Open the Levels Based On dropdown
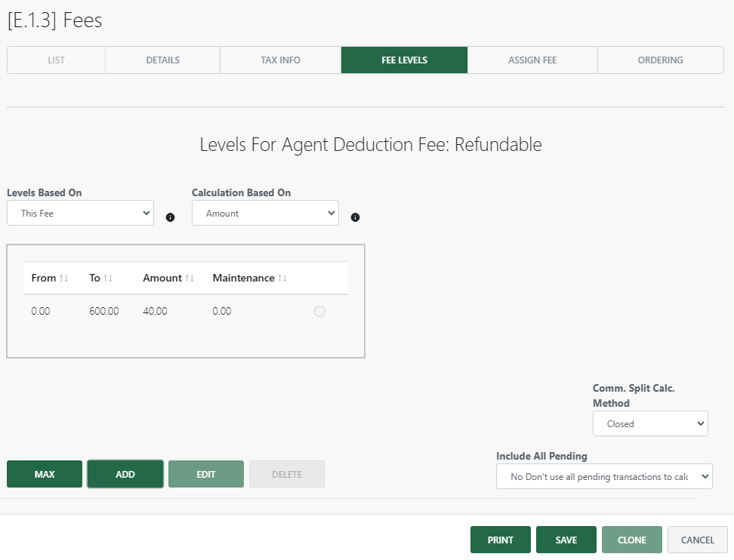 80,213
